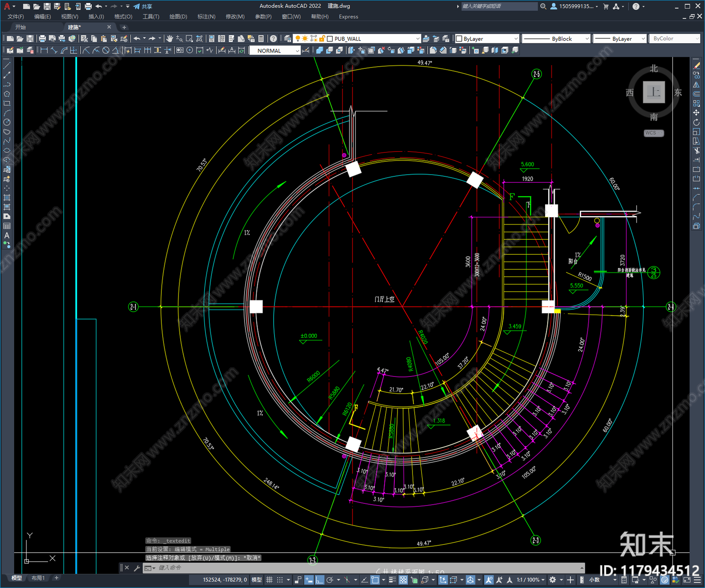Click the Open folder icon in quick access bar
The height and width of the screenshot is (588, 705).
click(36, 6)
